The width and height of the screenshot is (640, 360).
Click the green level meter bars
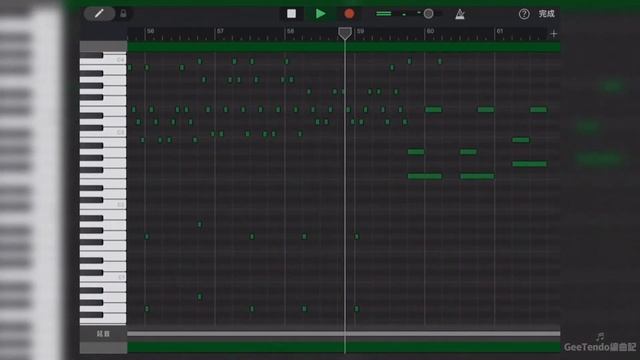point(384,14)
